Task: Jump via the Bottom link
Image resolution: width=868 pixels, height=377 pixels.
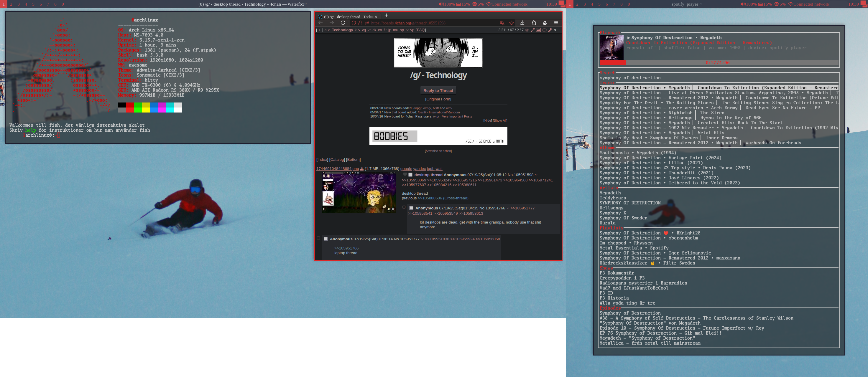Action: [x=354, y=160]
